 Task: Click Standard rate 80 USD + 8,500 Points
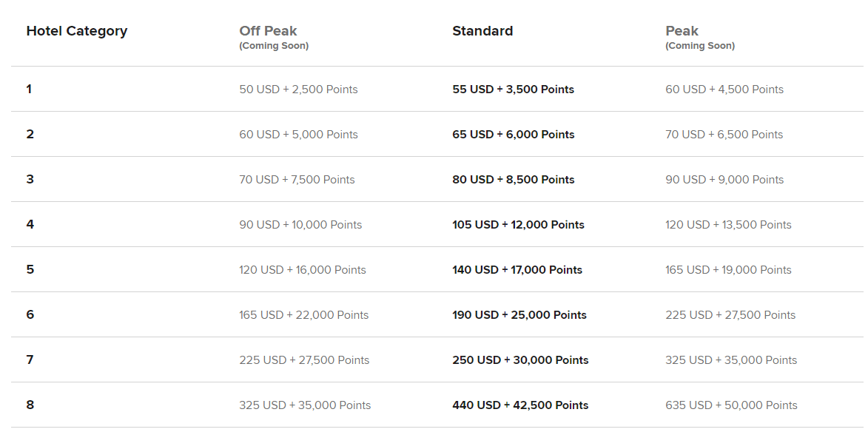click(513, 180)
